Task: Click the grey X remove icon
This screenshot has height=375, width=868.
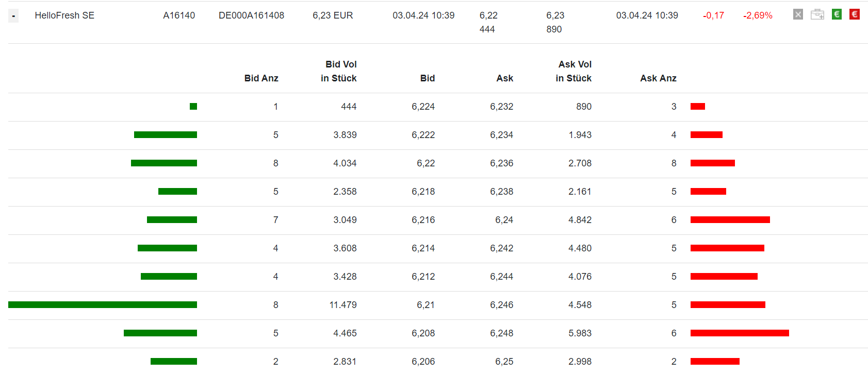Action: tap(798, 14)
